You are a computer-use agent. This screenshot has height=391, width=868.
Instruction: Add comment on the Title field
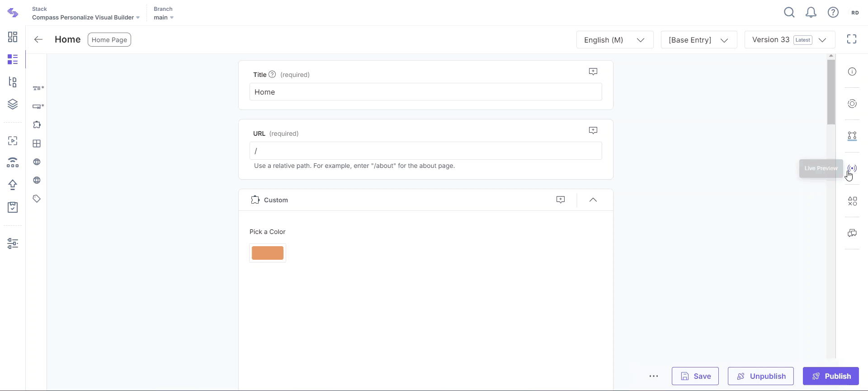593,72
